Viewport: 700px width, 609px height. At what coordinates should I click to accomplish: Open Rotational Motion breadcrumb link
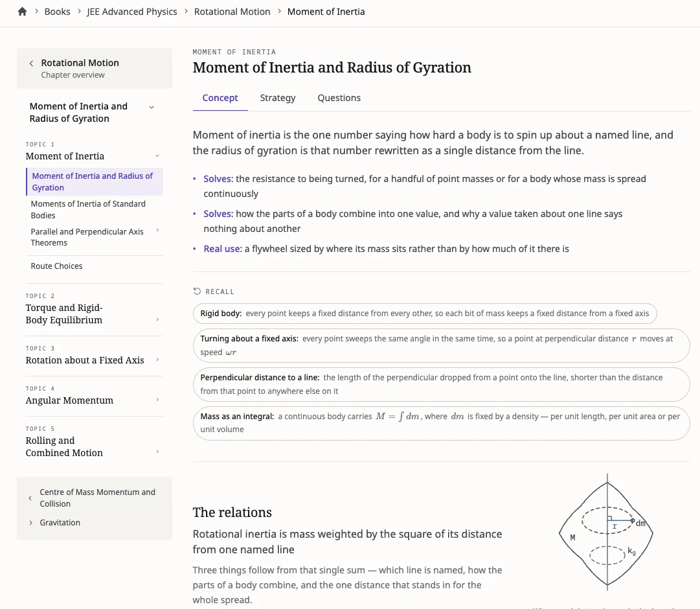232,12
